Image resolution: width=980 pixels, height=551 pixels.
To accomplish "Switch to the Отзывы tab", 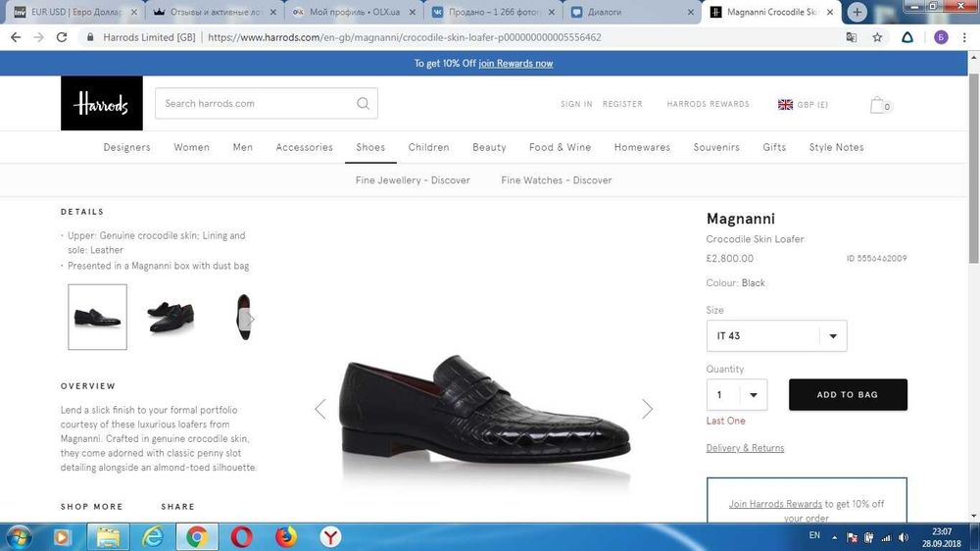I will click(215, 12).
